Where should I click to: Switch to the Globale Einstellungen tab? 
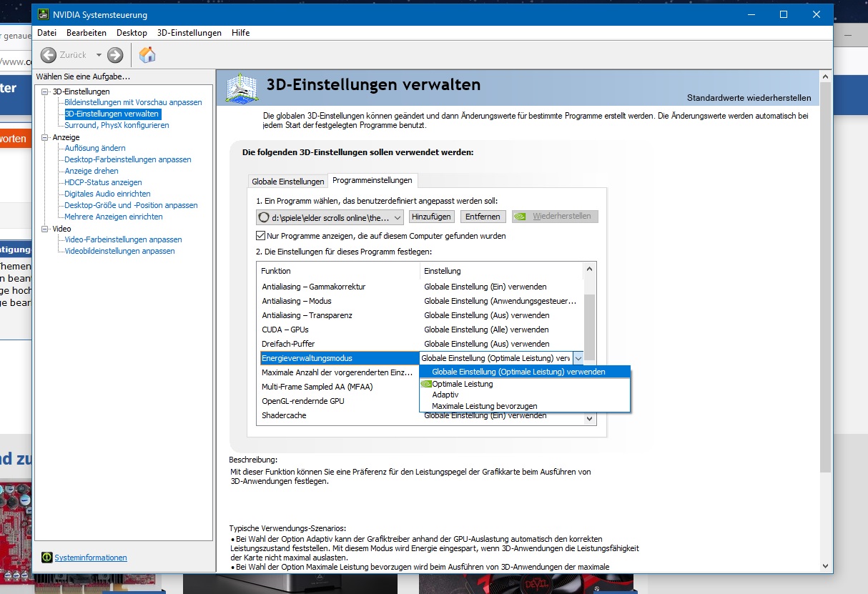coord(287,182)
